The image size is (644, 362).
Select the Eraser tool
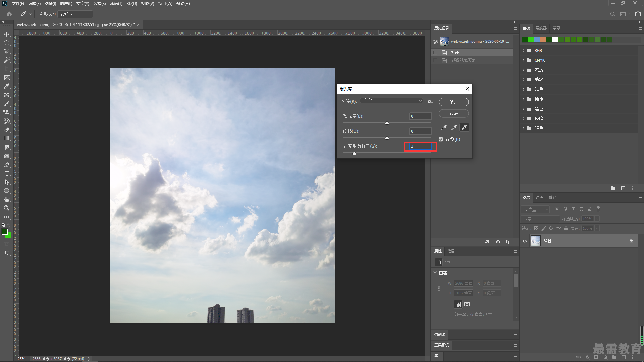[7, 130]
